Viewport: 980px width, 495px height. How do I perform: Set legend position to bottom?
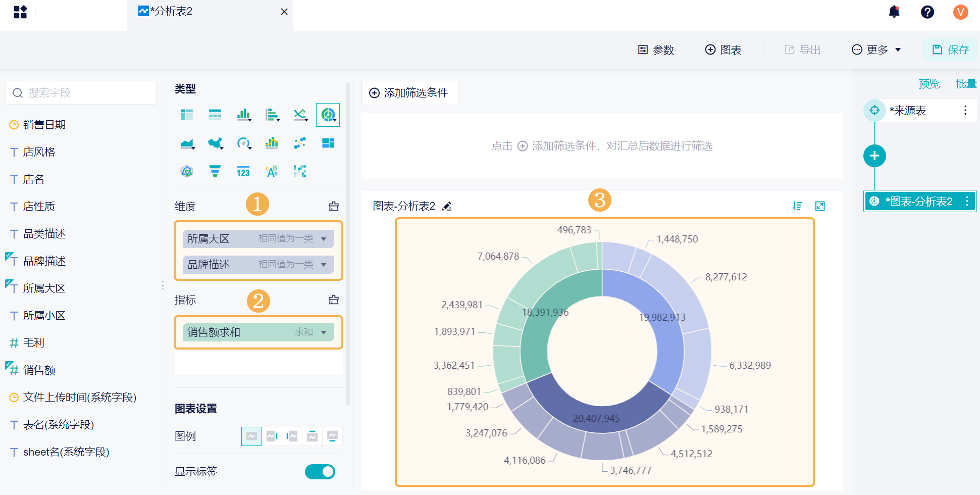[332, 436]
